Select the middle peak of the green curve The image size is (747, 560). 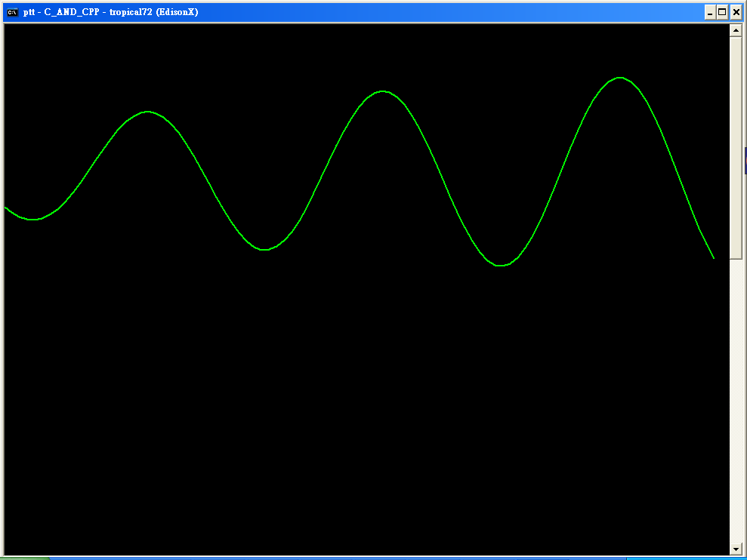pos(384,91)
